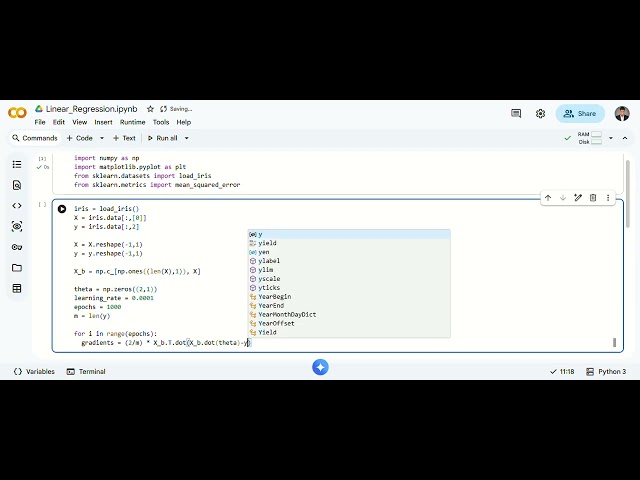Click the Run all button
The image size is (640, 480).
pyautogui.click(x=162, y=138)
